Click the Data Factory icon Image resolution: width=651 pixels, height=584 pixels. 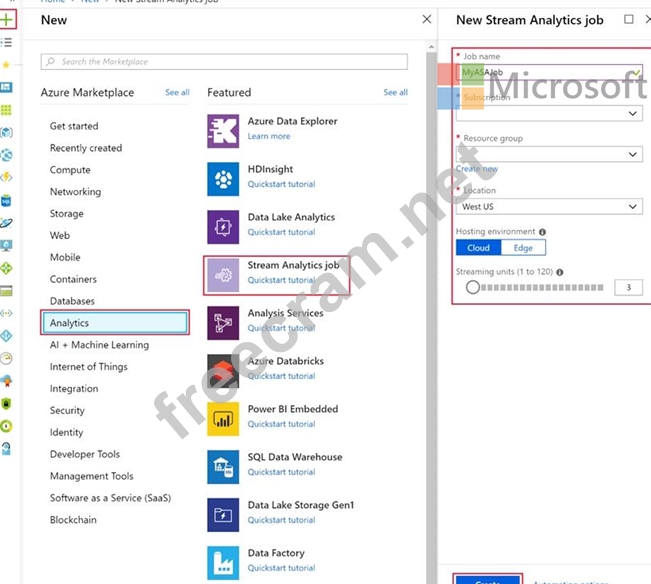(x=223, y=563)
